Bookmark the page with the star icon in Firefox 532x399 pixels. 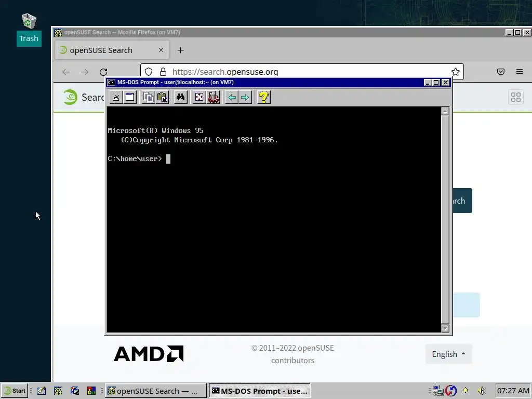click(x=455, y=72)
